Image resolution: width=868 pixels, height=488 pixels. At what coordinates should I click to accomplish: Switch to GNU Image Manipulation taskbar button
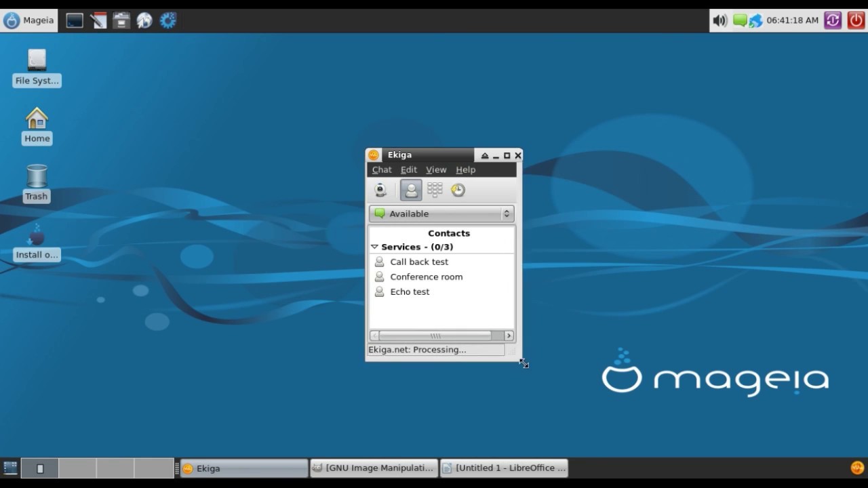[374, 468]
